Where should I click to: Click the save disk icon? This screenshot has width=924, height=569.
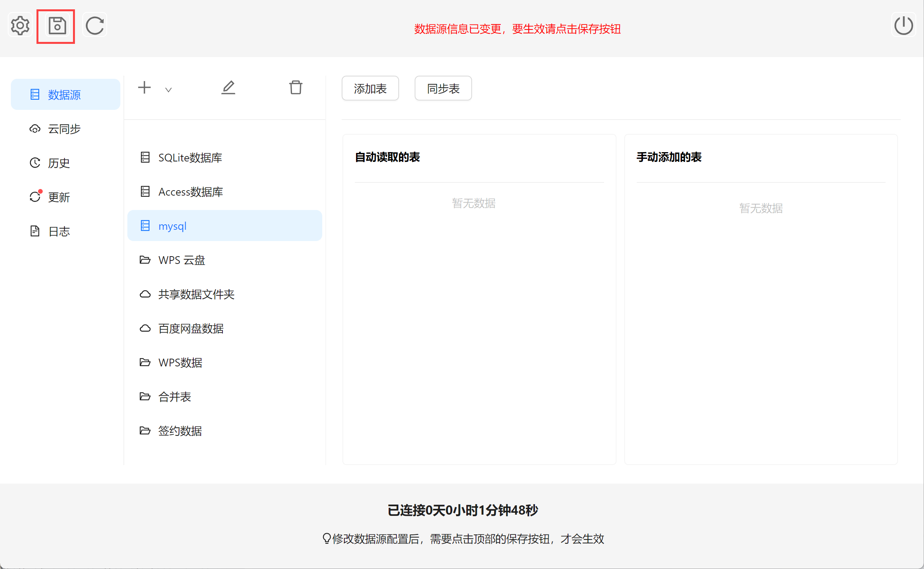[57, 26]
